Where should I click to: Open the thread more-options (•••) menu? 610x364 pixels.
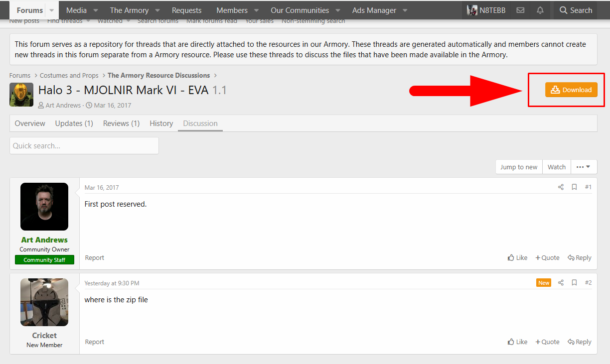(584, 167)
